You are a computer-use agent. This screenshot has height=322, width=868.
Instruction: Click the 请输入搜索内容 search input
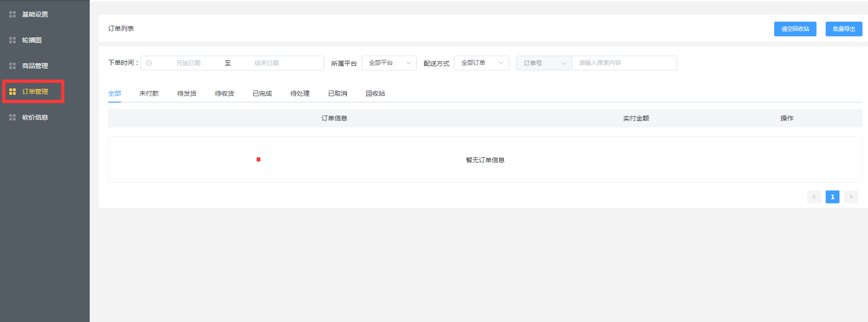pyautogui.click(x=624, y=63)
